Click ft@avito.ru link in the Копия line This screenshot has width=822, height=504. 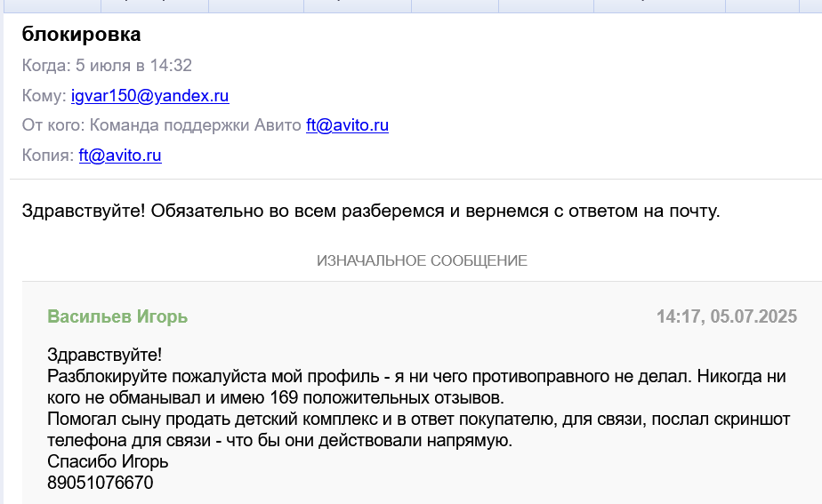coord(120,156)
